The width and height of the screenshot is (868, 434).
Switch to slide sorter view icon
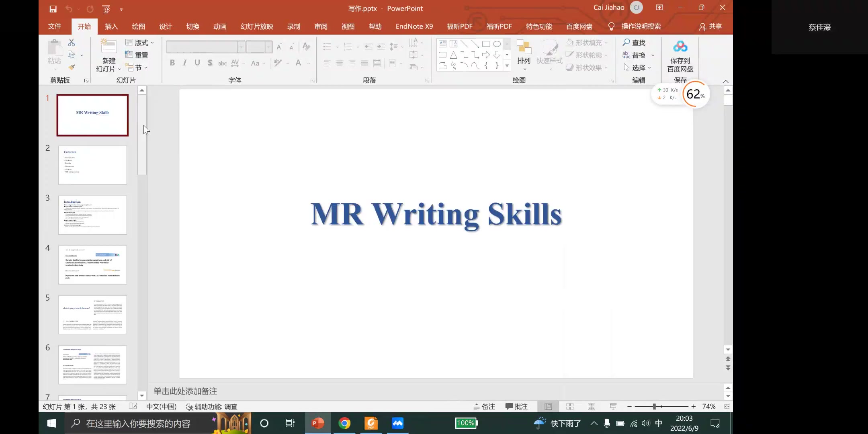(x=569, y=406)
